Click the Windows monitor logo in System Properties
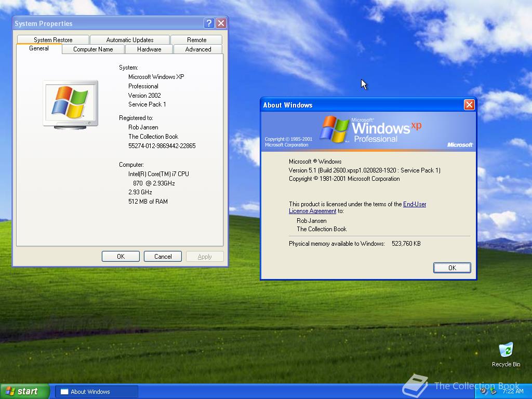 pyautogui.click(x=71, y=105)
